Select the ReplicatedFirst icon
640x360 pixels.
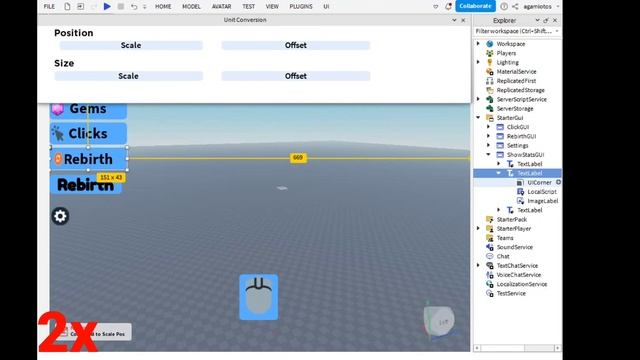pos(489,81)
